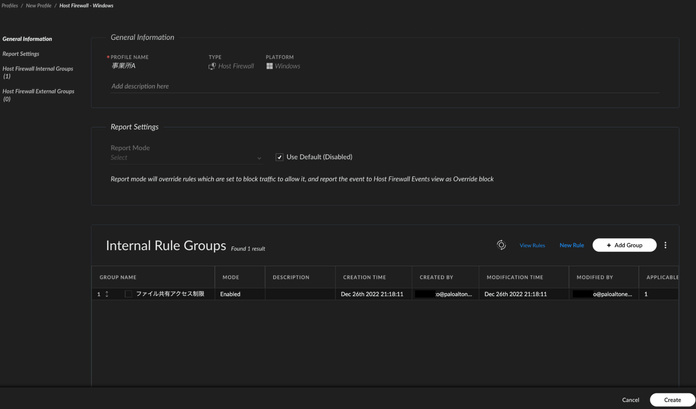Go to Report Settings section in sidebar
This screenshot has width=696, height=409.
(x=21, y=54)
